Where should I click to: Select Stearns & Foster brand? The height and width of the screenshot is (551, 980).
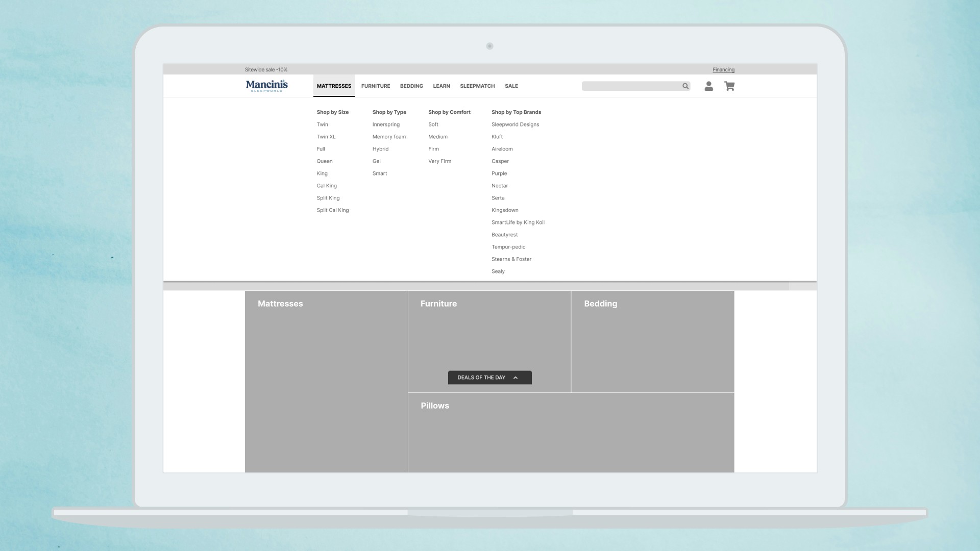[x=511, y=259]
